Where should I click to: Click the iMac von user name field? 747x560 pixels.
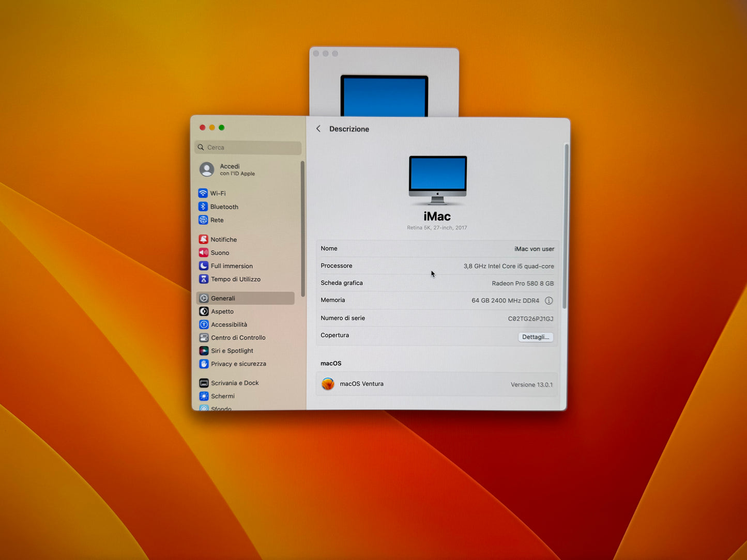[x=533, y=249]
